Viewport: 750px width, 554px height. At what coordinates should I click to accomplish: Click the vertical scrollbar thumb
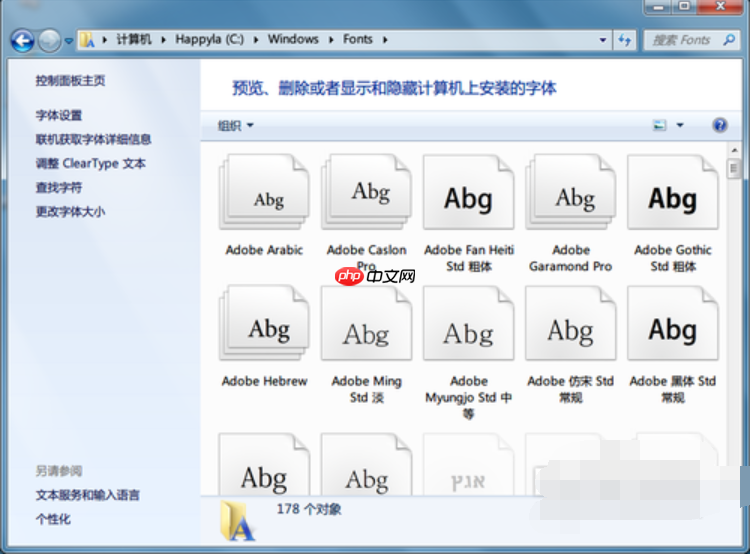click(734, 168)
